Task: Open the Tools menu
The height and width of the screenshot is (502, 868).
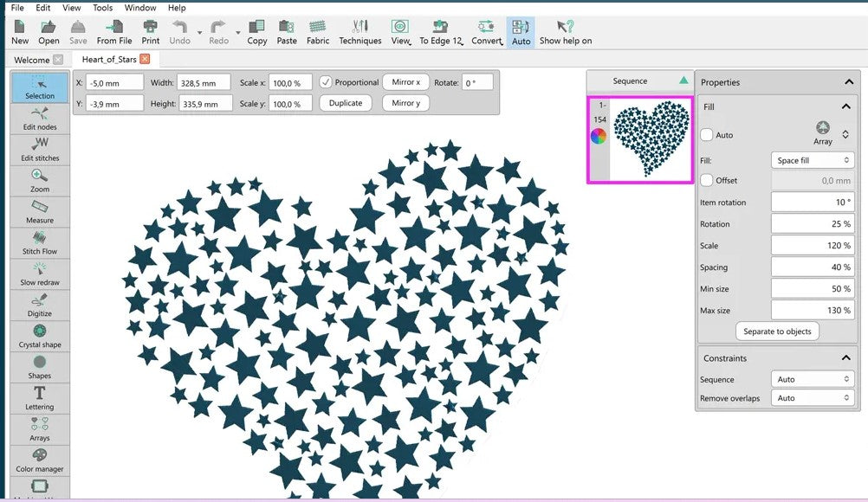Action: pyautogui.click(x=102, y=8)
